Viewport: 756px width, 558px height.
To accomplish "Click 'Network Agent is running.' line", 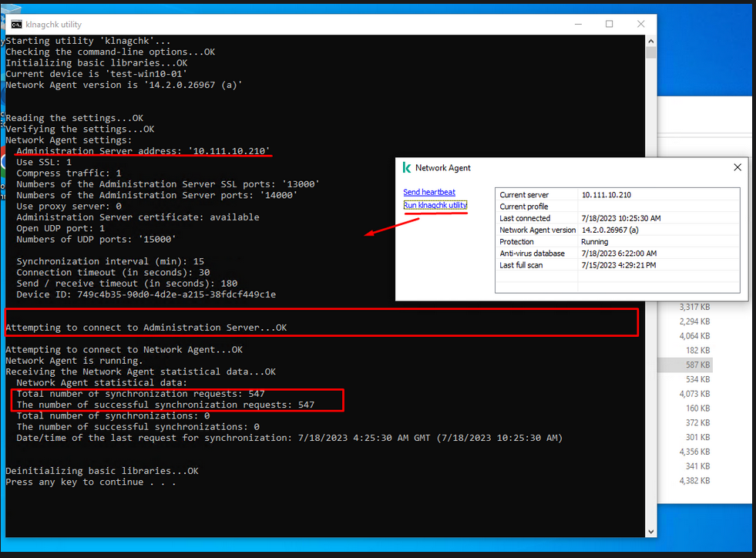I will tap(74, 361).
